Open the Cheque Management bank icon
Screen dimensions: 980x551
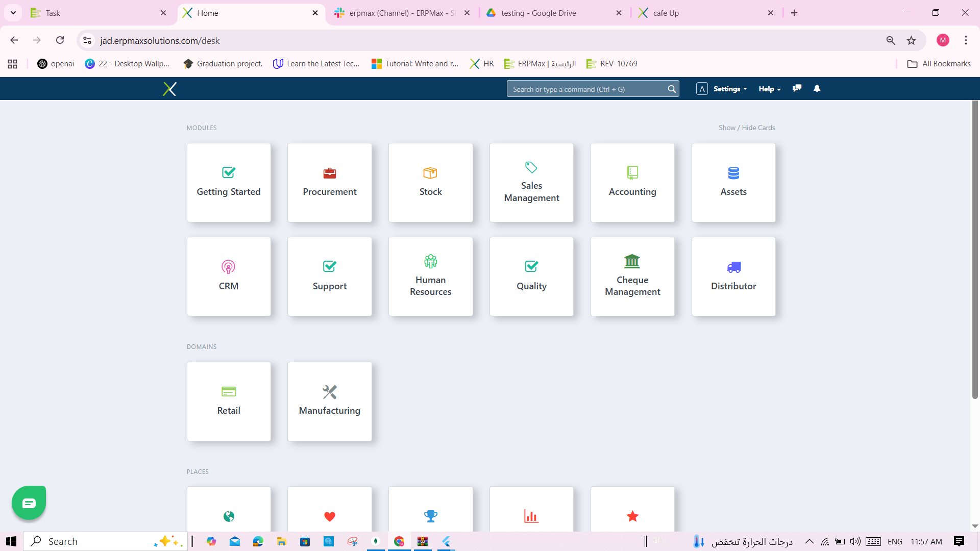click(632, 262)
